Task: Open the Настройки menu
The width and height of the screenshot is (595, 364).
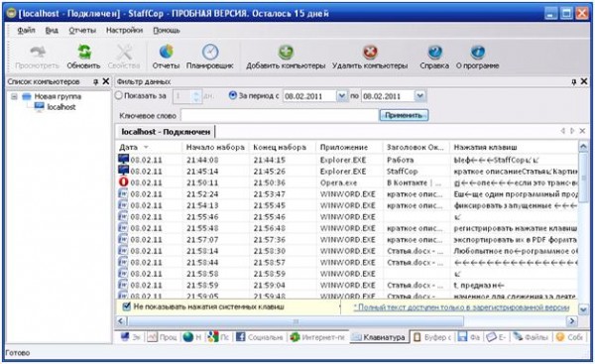Action: click(124, 30)
